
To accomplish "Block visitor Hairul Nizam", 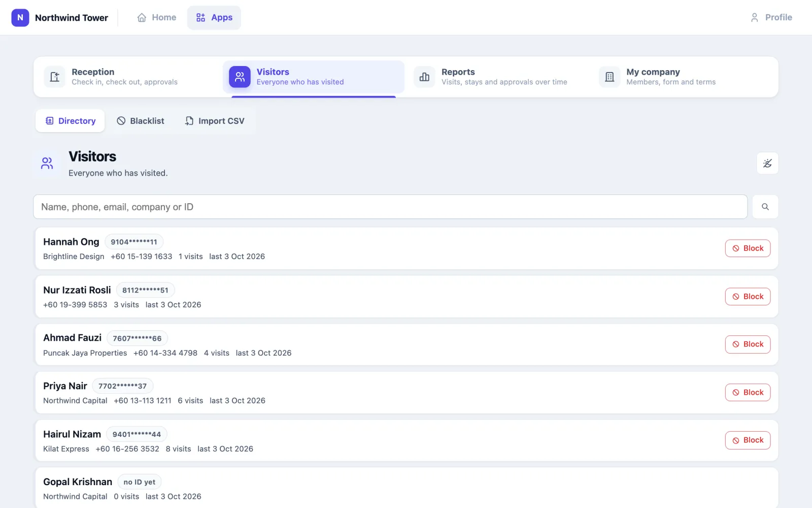I will [x=748, y=440].
